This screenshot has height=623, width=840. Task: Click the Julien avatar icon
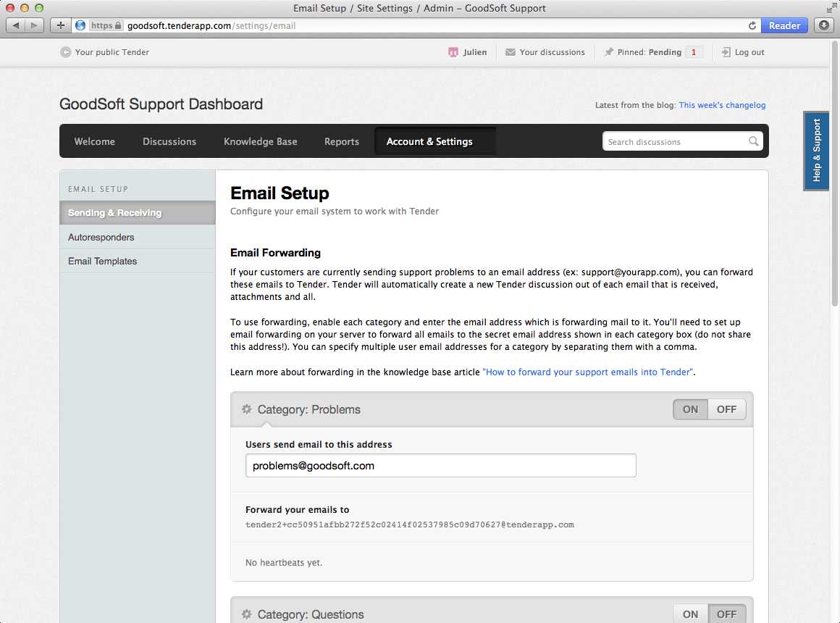[453, 52]
